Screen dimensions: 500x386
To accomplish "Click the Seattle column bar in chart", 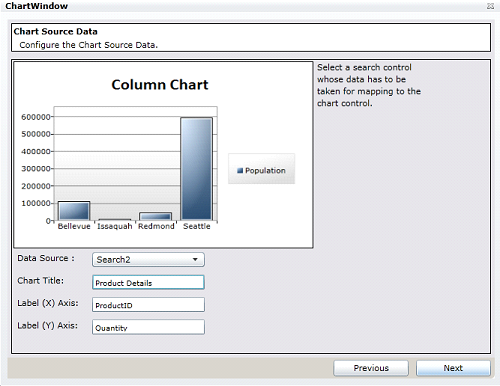I will click(196, 169).
